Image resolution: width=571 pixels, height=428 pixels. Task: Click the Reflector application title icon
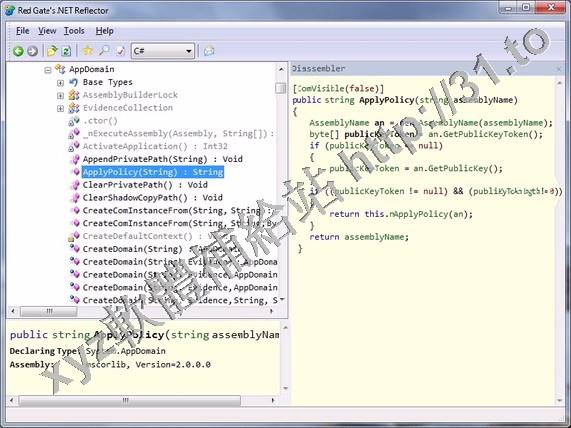click(9, 10)
